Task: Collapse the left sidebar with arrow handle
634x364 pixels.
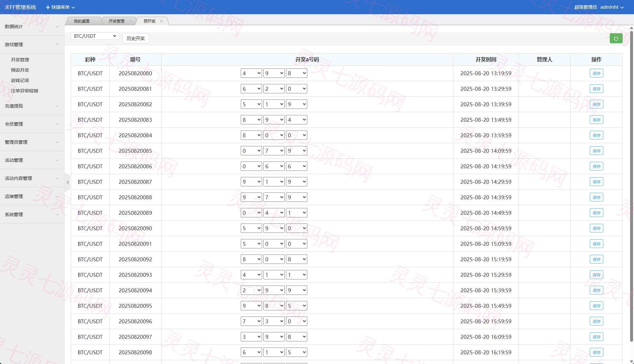Action: tap(67, 182)
